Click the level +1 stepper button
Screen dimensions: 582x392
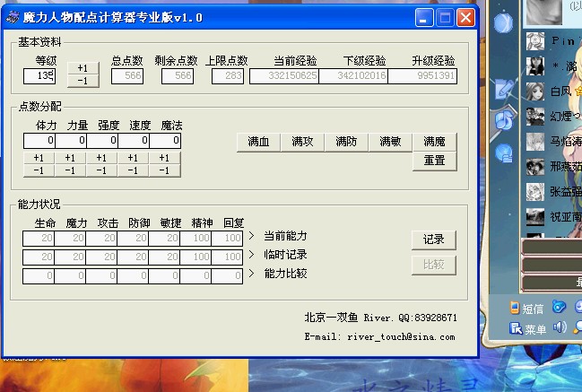[x=83, y=68]
